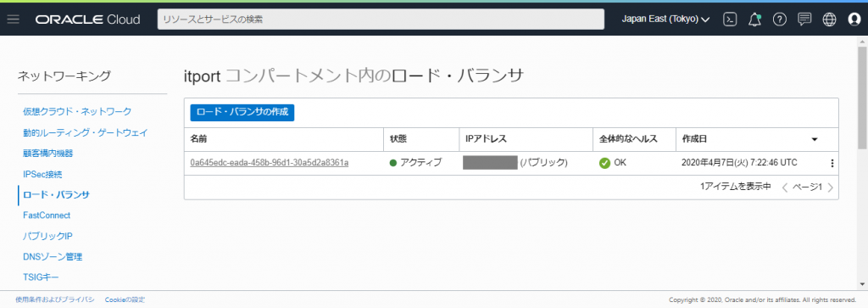Select DNSゾーン管理 in sidebar
The image size is (868, 308).
tap(53, 256)
